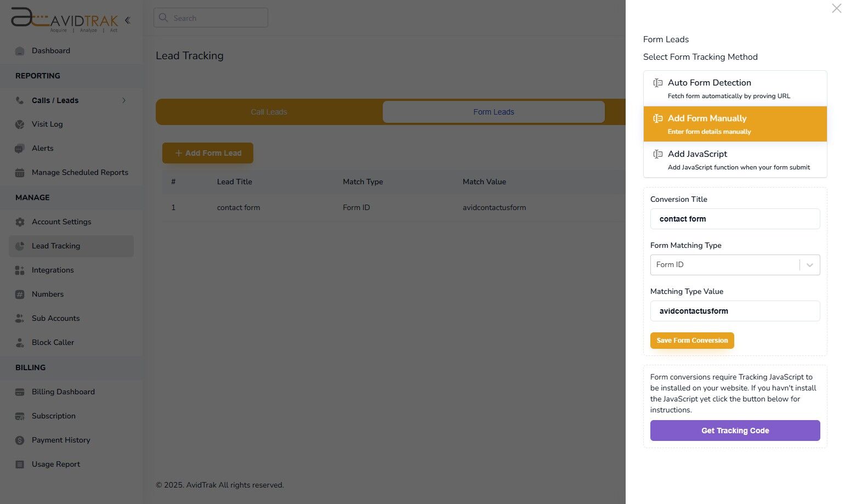Click Add Form Lead button
The width and height of the screenshot is (845, 504).
click(208, 153)
